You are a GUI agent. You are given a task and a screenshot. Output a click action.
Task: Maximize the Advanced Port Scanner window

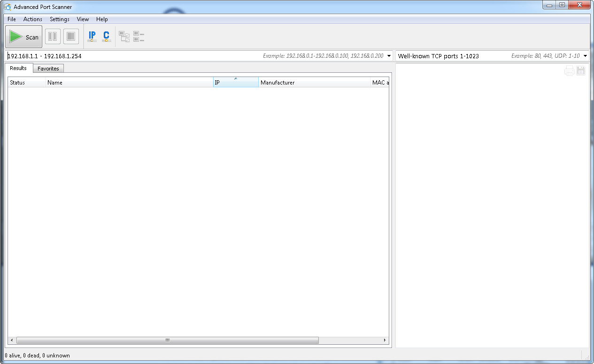(562, 5)
